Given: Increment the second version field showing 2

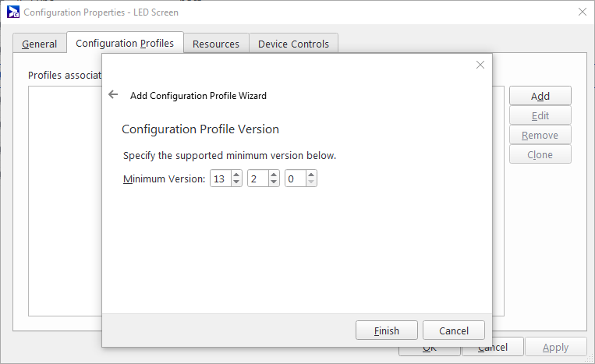Looking at the screenshot, I should [x=274, y=175].
